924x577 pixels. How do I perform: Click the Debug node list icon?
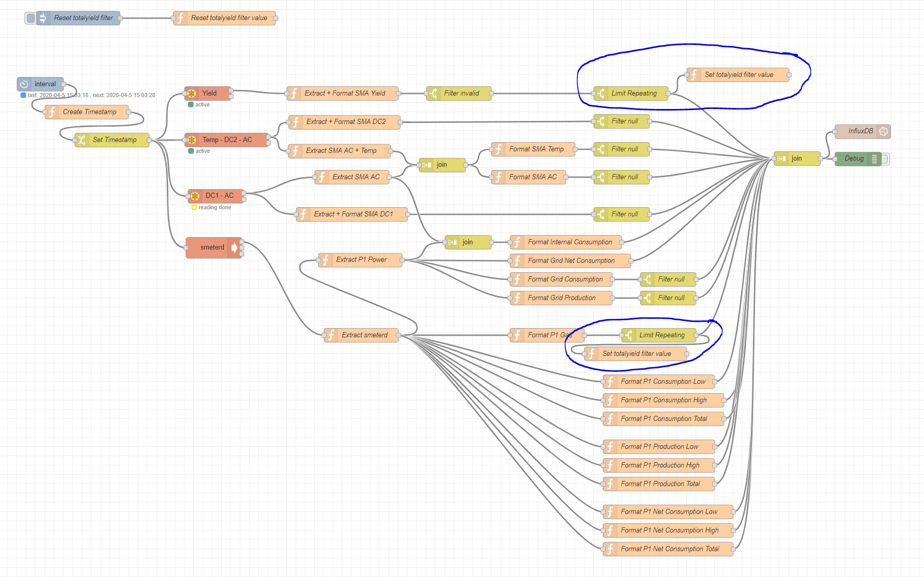874,159
